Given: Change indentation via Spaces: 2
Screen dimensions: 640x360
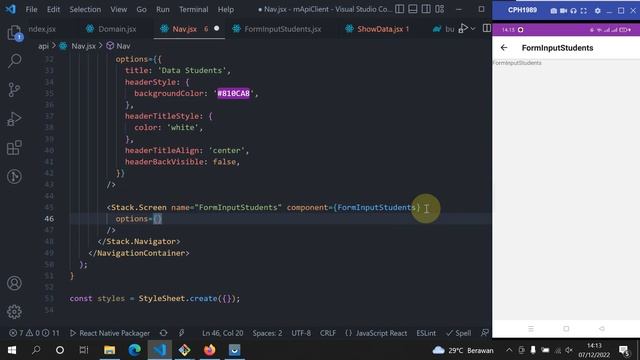Looking at the screenshot, I should (x=267, y=333).
